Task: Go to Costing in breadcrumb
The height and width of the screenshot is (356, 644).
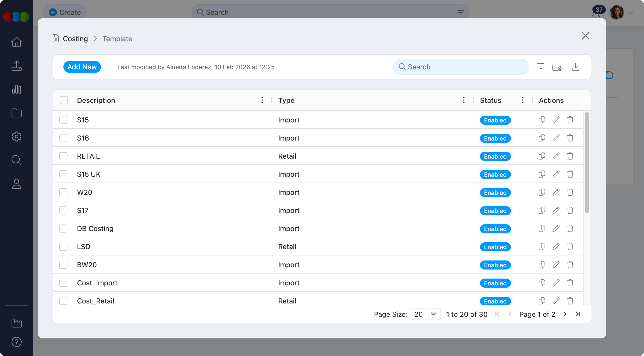Action: click(75, 39)
